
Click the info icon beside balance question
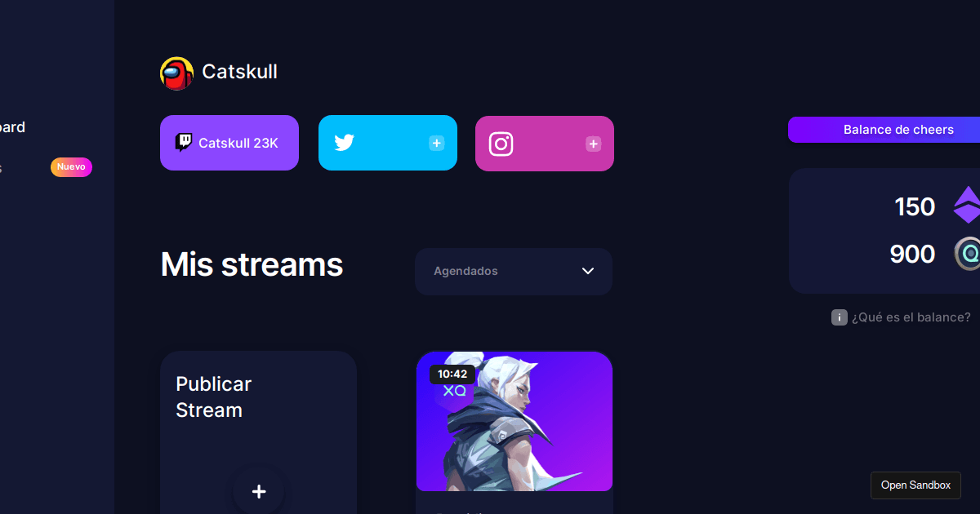tap(839, 317)
